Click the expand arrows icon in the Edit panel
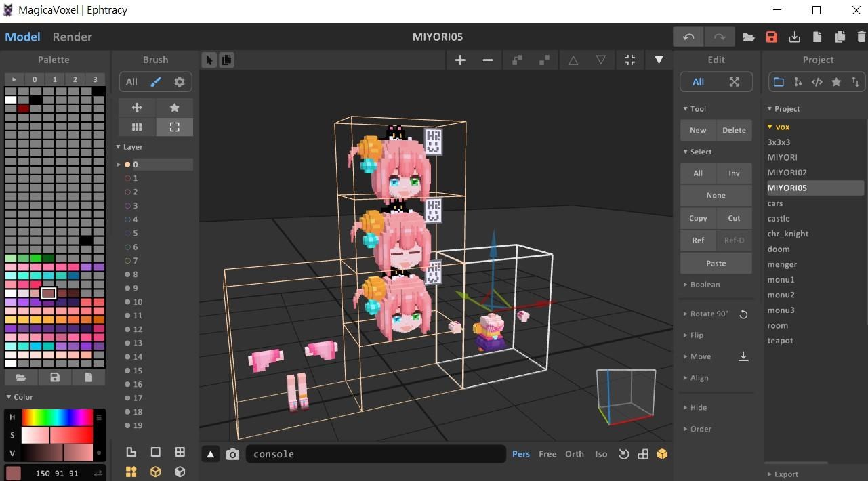868x481 pixels. point(734,82)
